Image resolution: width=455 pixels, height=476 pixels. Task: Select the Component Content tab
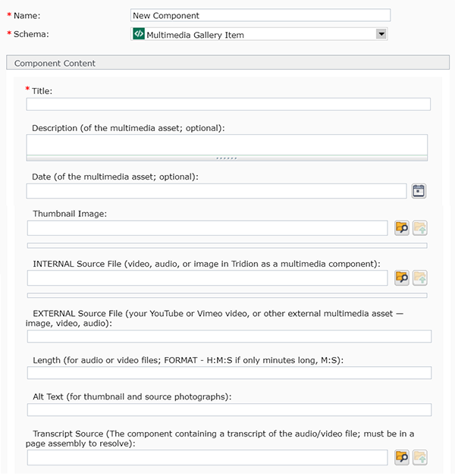(55, 64)
